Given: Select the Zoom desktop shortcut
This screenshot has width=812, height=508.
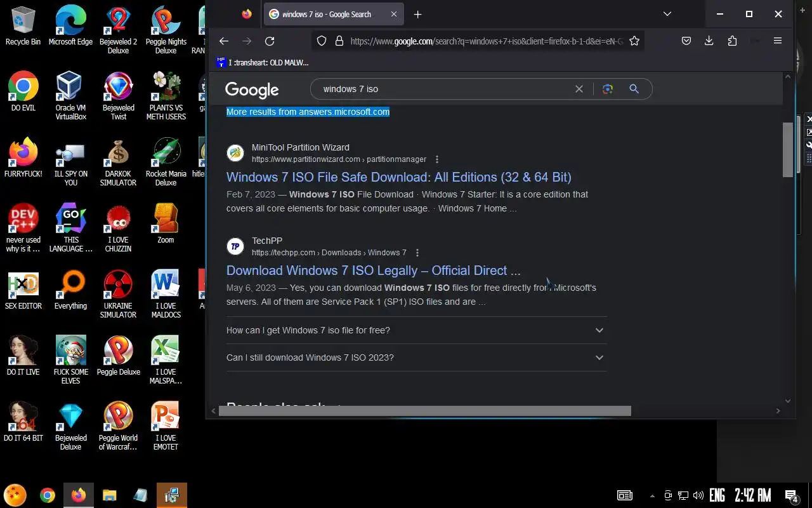Looking at the screenshot, I should (166, 224).
